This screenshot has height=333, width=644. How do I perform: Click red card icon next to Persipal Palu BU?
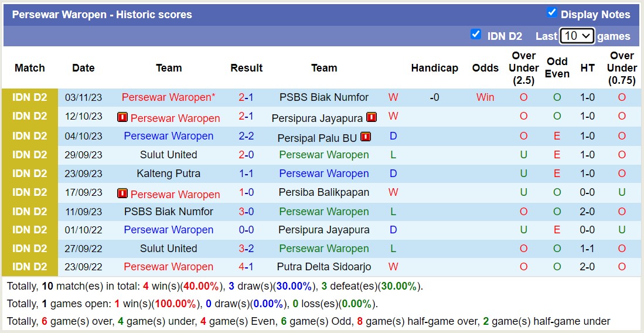(366, 137)
